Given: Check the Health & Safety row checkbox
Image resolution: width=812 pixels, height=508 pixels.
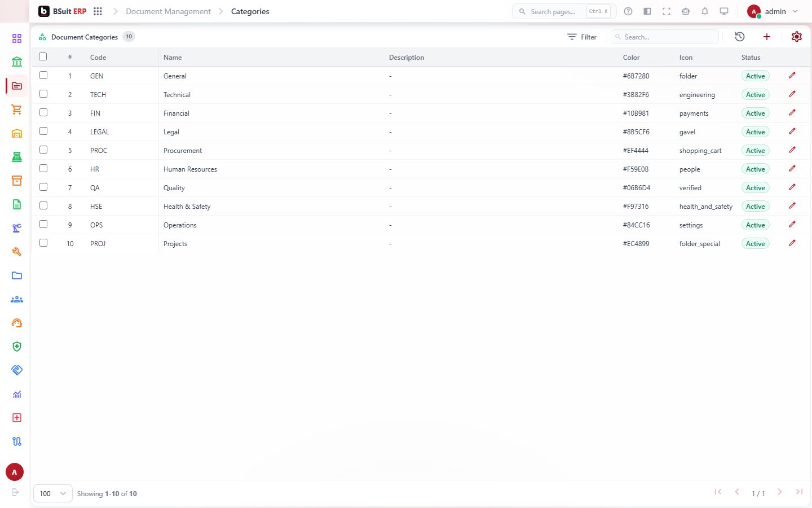Looking at the screenshot, I should click(43, 205).
